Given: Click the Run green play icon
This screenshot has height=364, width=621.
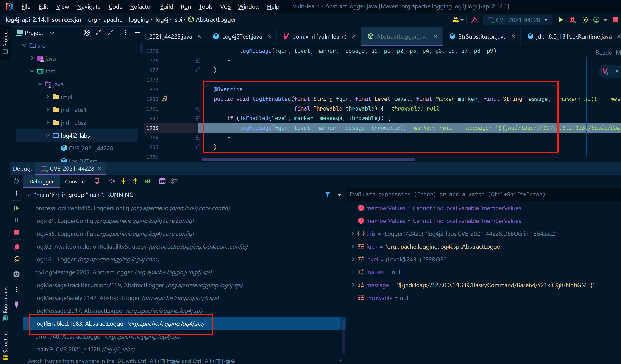Looking at the screenshot, I should (560, 20).
